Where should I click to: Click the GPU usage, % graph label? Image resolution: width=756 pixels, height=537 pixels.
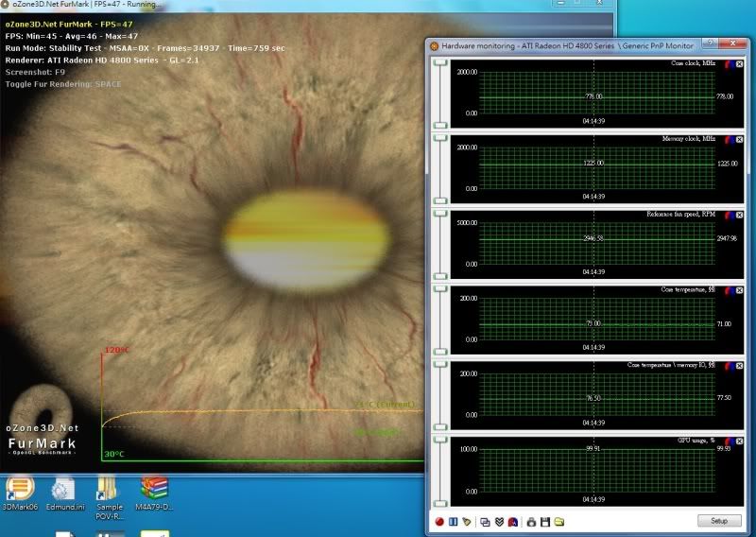696,441
